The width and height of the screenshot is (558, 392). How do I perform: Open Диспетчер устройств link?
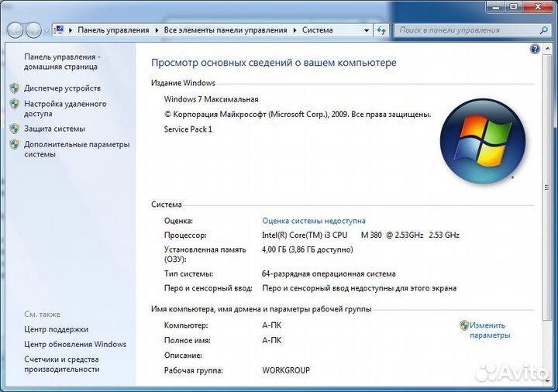pyautogui.click(x=62, y=88)
